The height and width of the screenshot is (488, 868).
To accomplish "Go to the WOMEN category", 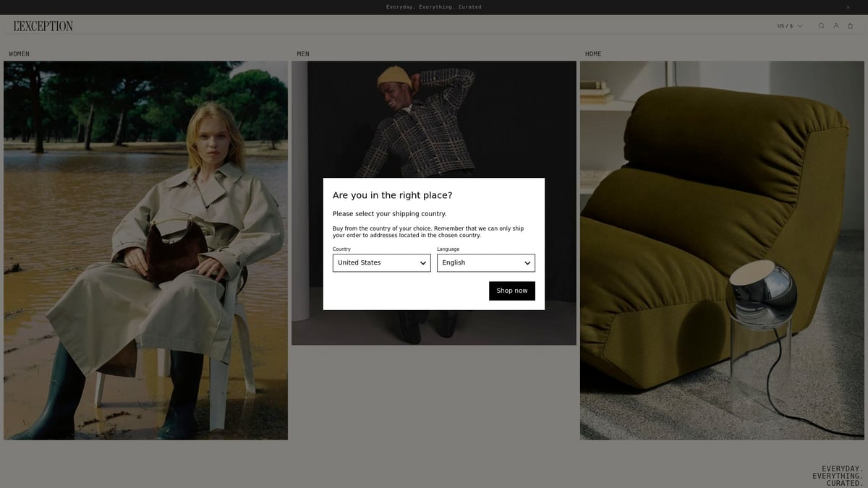I will (20, 54).
